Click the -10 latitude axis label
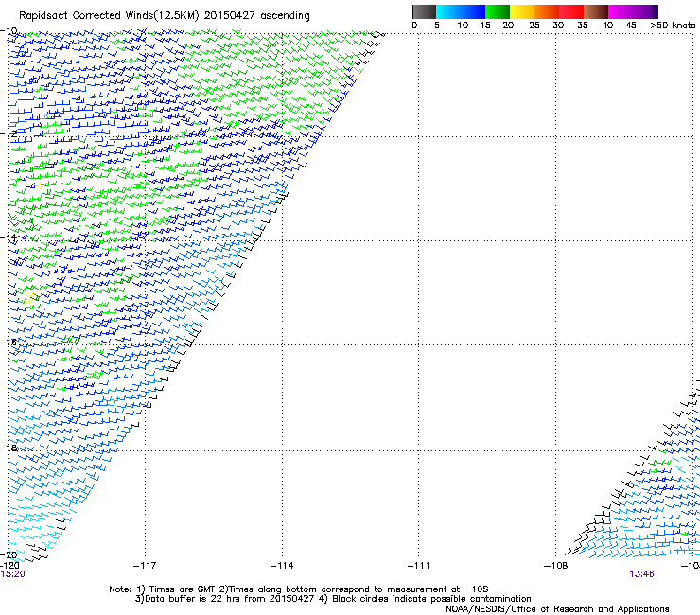 (x=9, y=31)
